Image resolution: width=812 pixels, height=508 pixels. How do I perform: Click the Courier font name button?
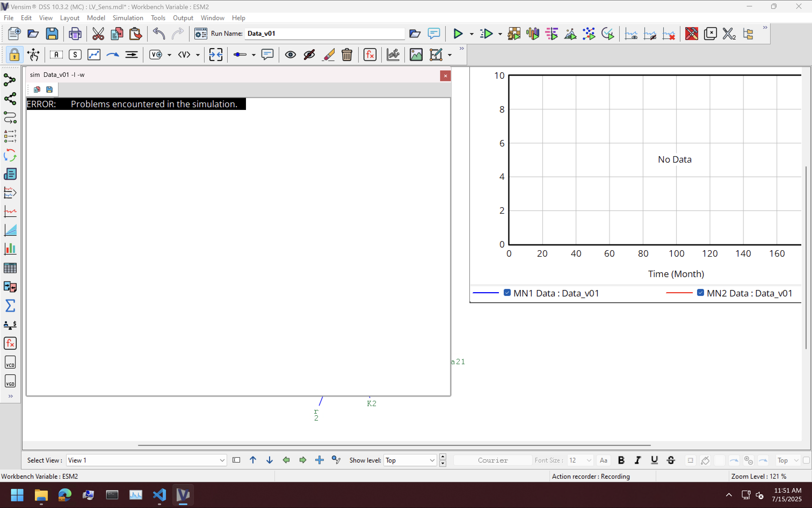(x=492, y=460)
